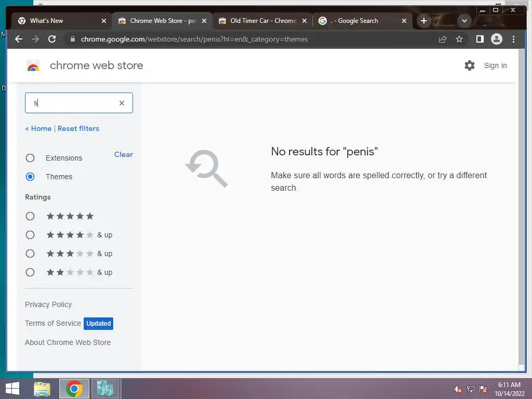532x399 pixels.
Task: Open the side panel icon
Action: 480,39
